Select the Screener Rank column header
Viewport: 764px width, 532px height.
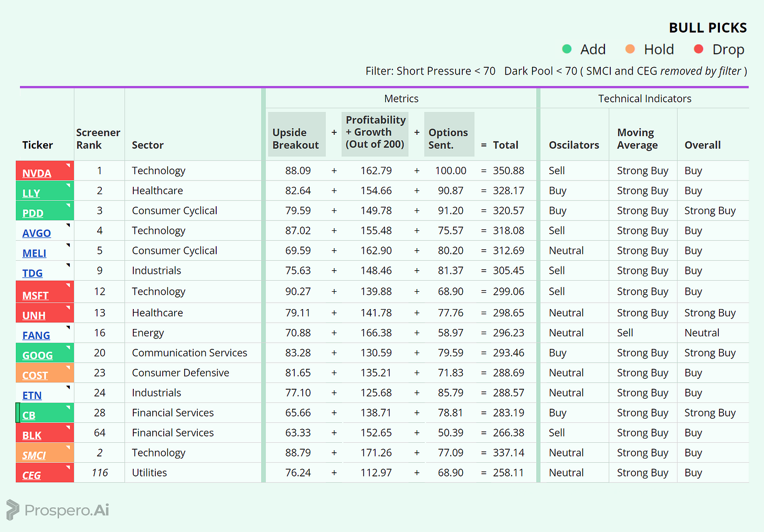(x=98, y=139)
